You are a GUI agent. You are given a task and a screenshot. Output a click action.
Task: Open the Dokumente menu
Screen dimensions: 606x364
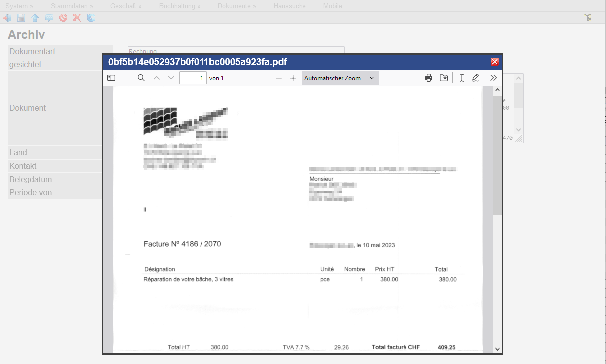coord(237,6)
